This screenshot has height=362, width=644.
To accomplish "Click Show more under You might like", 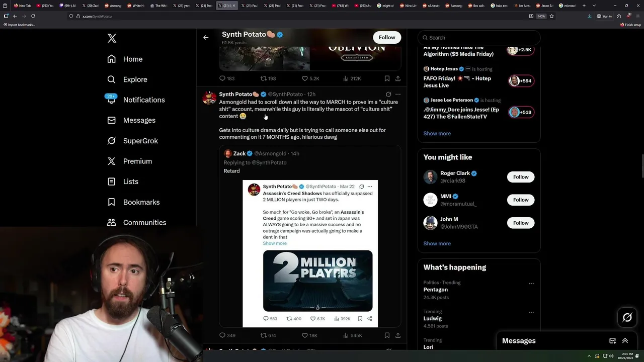I will click(x=437, y=243).
